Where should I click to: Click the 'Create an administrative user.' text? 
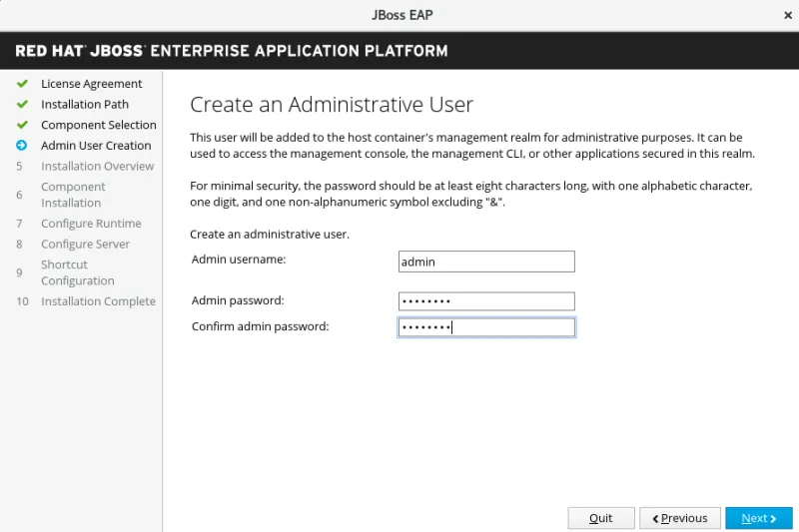tap(270, 235)
